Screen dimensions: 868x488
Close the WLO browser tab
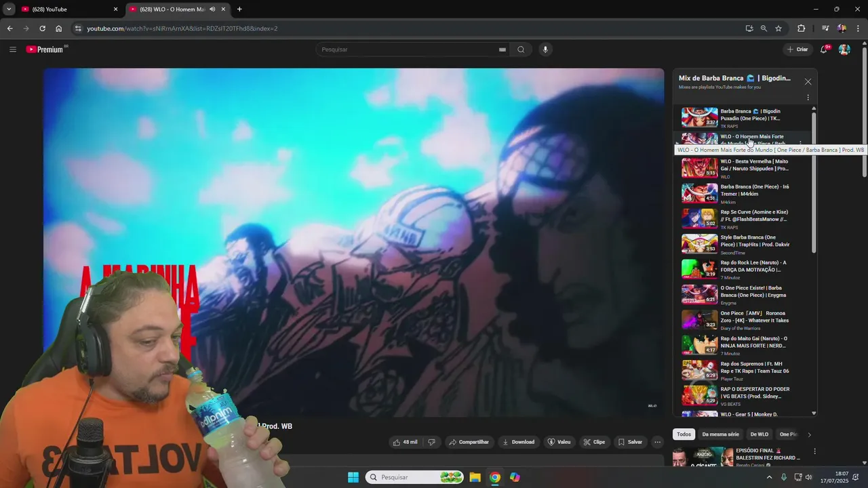[223, 9]
